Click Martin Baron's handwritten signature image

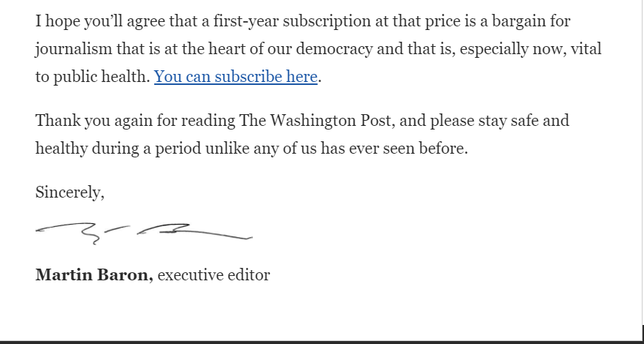[x=143, y=232]
